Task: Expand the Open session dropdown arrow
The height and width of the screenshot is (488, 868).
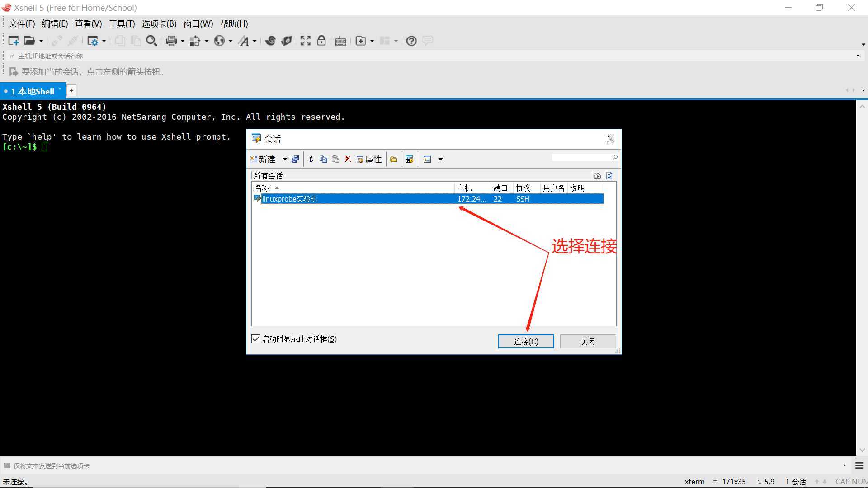Action: coord(41,41)
